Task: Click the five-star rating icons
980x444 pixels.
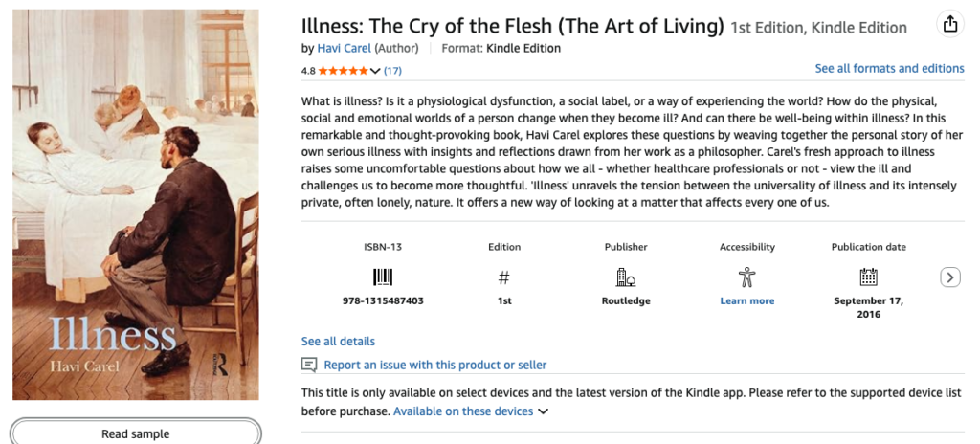Action: [x=343, y=71]
